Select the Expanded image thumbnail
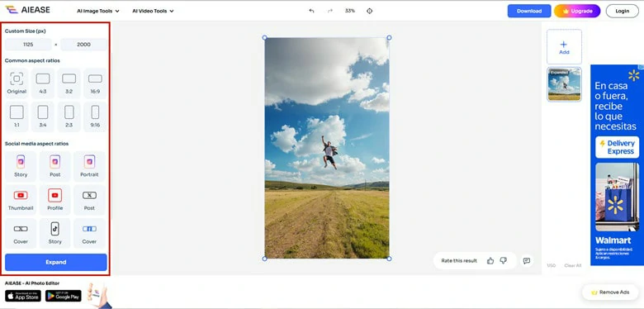The image size is (644, 309). 564,84
